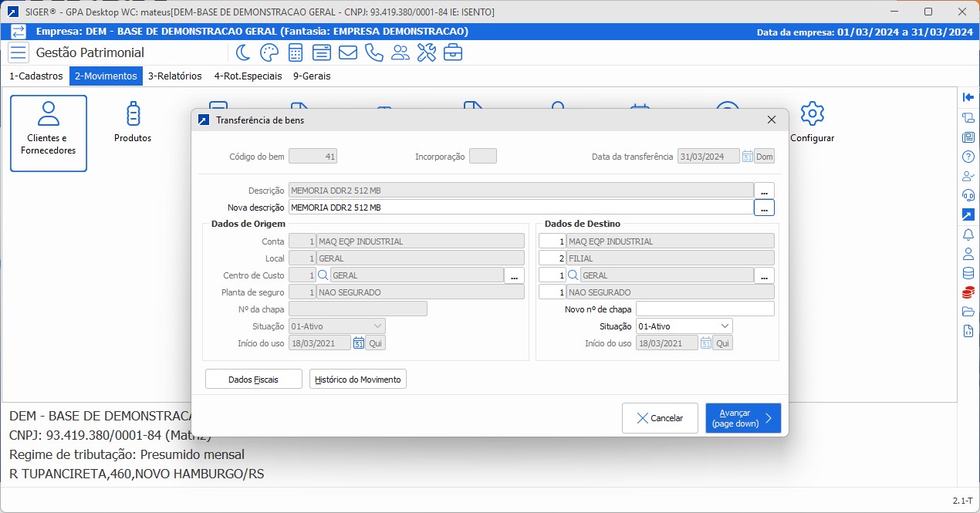
Task: Open the headset support icon in the sidebar
Action: click(x=968, y=195)
